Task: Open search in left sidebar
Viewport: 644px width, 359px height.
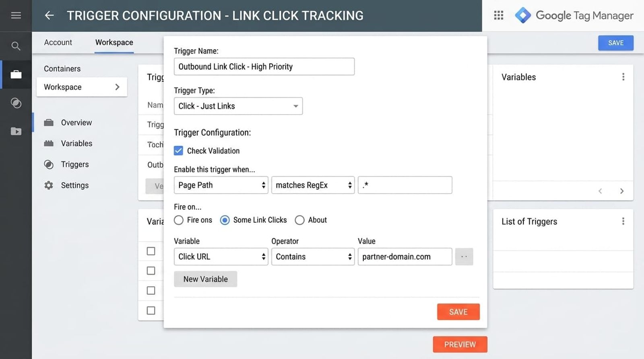Action: coord(16,46)
